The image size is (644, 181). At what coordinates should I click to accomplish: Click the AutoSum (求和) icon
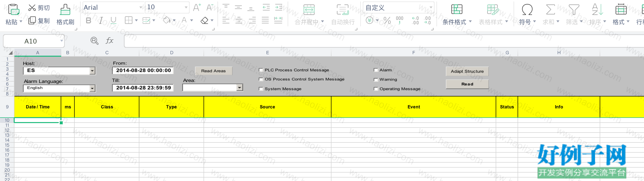[x=550, y=9]
